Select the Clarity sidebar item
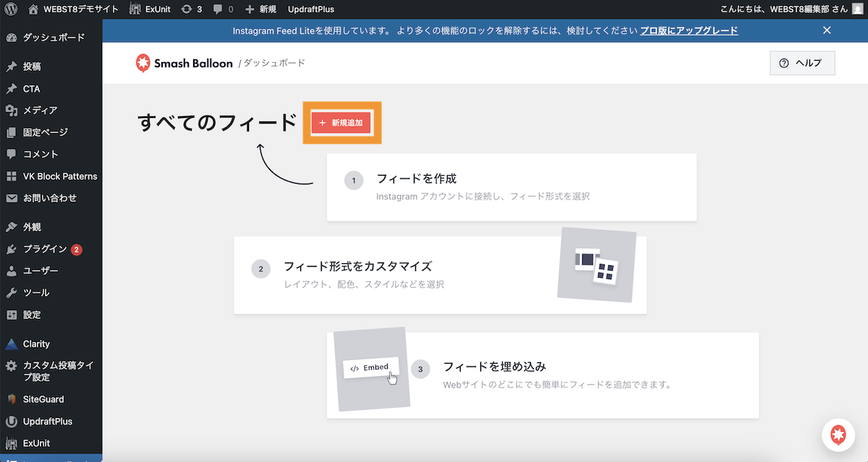 pyautogui.click(x=36, y=344)
